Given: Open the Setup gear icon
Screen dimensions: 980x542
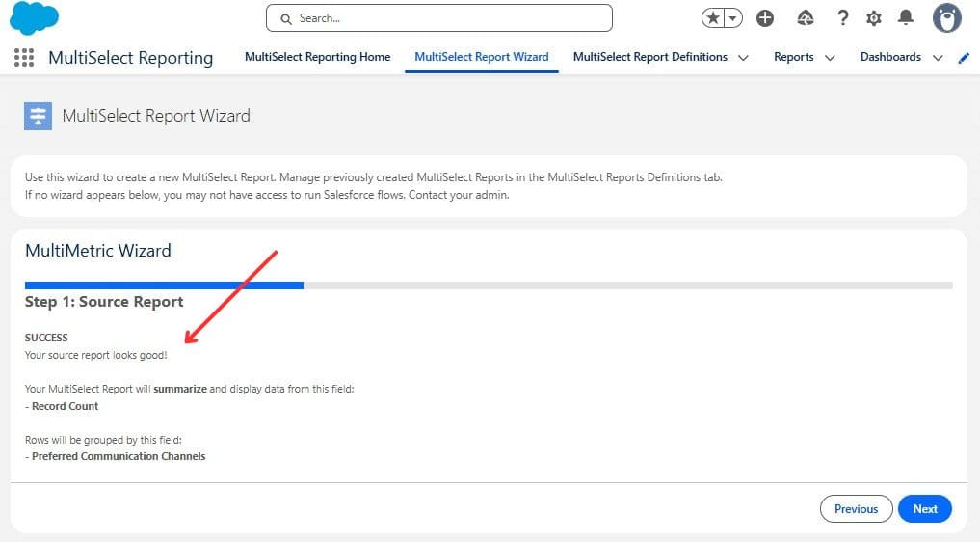Looking at the screenshot, I should tap(874, 18).
